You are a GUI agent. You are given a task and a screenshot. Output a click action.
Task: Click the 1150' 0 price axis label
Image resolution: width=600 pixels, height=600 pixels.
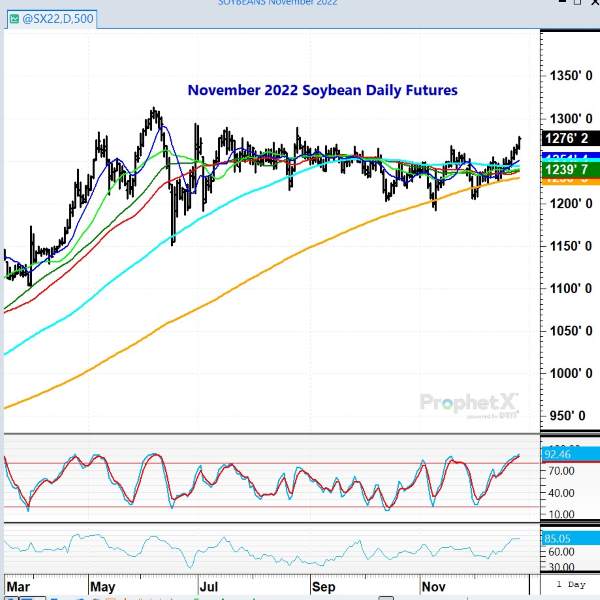[x=571, y=246]
